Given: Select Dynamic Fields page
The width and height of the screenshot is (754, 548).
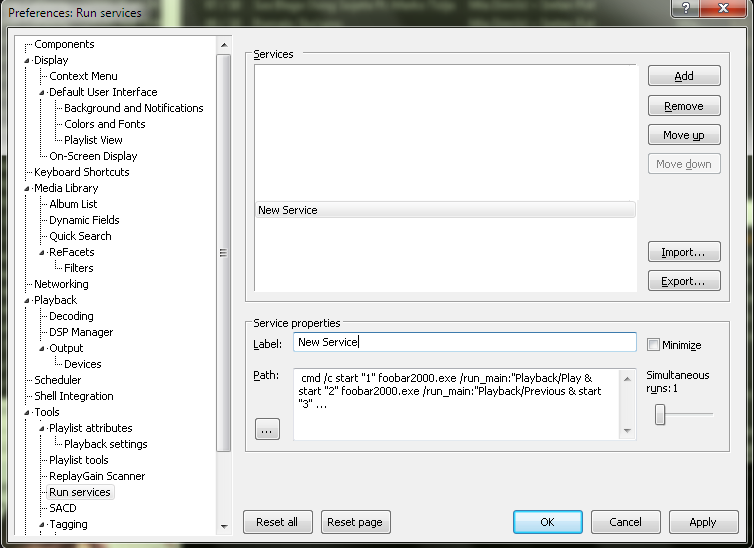Looking at the screenshot, I should [84, 220].
